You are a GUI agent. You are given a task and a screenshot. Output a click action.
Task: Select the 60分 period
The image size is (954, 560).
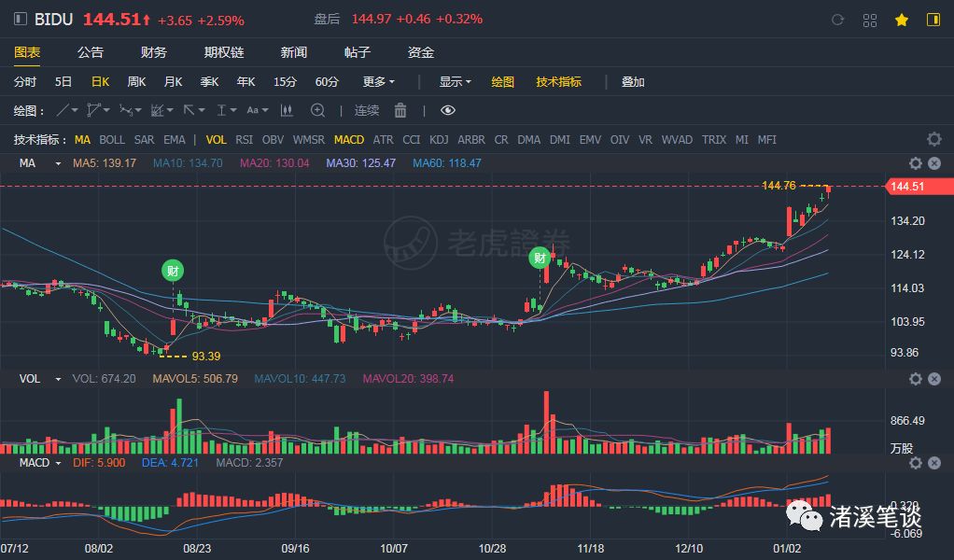[327, 81]
